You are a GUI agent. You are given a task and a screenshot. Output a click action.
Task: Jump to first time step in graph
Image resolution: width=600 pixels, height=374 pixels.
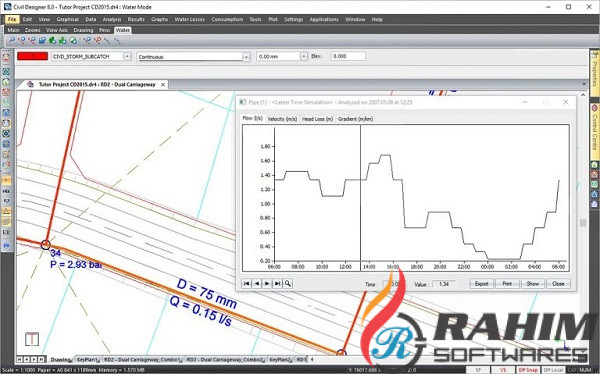(x=247, y=283)
